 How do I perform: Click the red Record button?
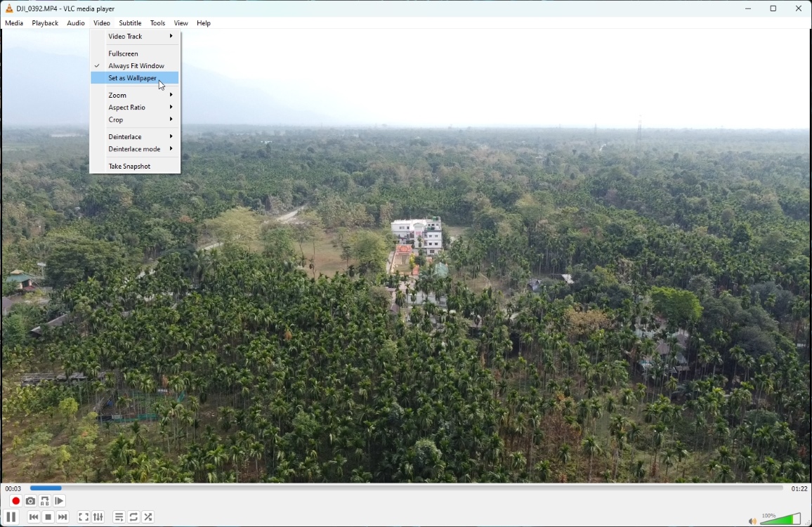point(15,502)
